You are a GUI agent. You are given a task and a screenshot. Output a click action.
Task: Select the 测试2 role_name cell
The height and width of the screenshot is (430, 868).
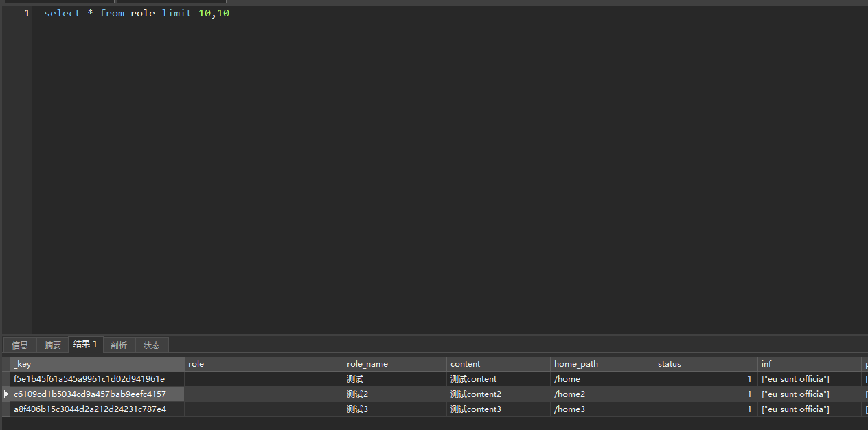click(358, 394)
